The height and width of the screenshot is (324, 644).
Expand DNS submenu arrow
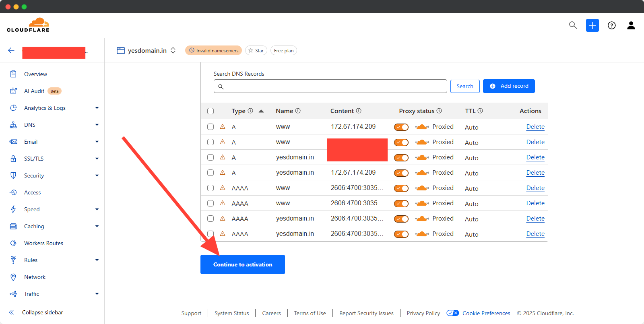click(97, 125)
